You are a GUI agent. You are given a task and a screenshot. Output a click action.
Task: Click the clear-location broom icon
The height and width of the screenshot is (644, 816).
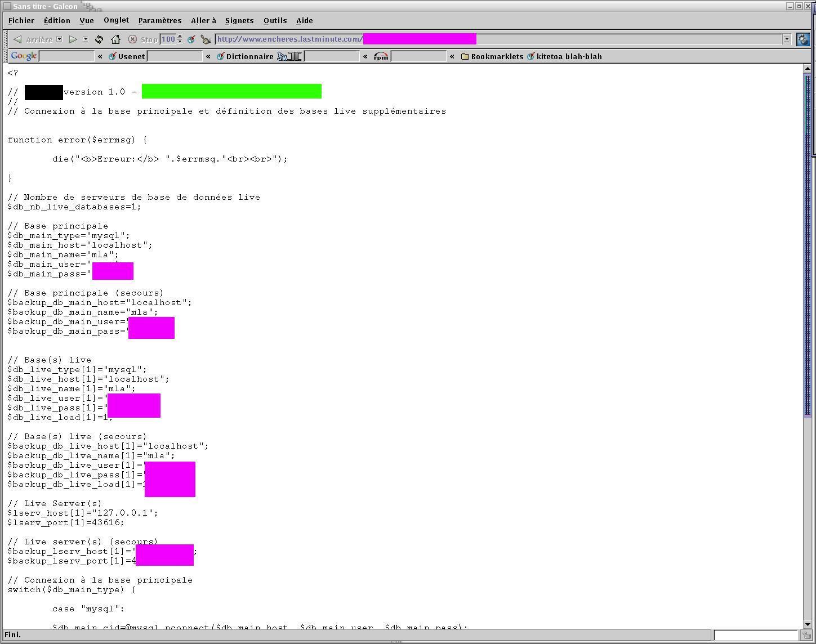pos(206,39)
